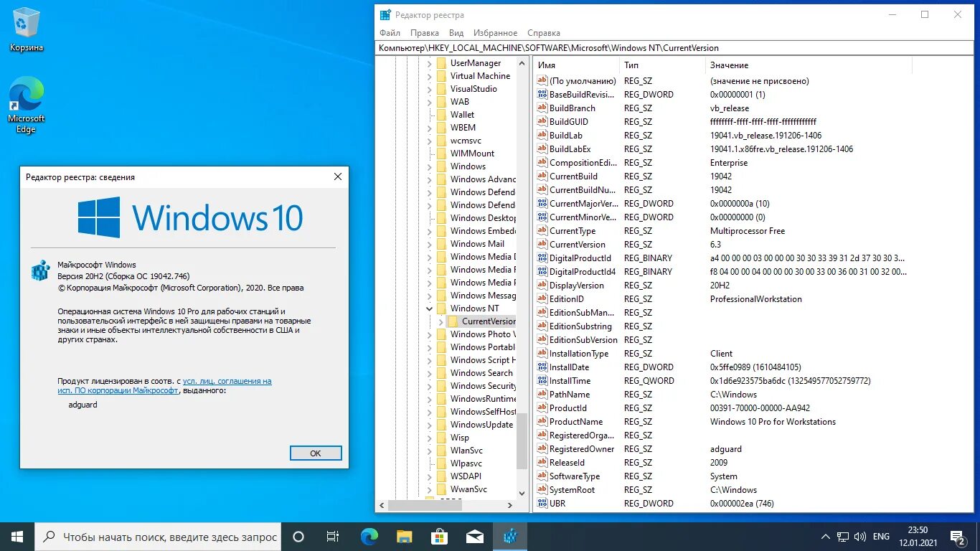Click the BaseBuildRevision DWORD icon
Screen dimensions: 980x551
(542, 95)
